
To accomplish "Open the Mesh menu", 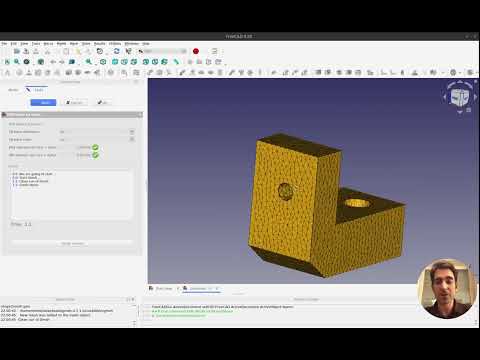I will coord(74,44).
